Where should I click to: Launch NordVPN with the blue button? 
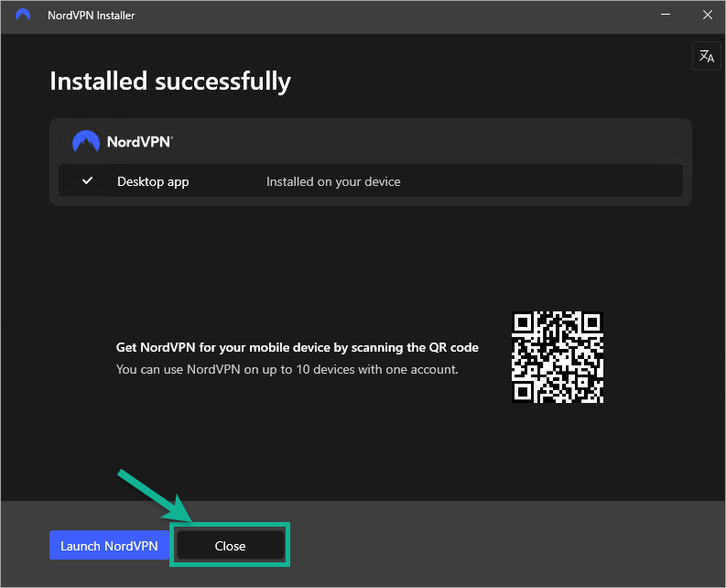tap(109, 545)
